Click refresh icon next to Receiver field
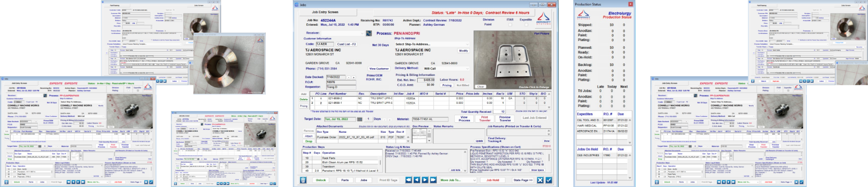This screenshot has height=187, width=868. [x=369, y=33]
